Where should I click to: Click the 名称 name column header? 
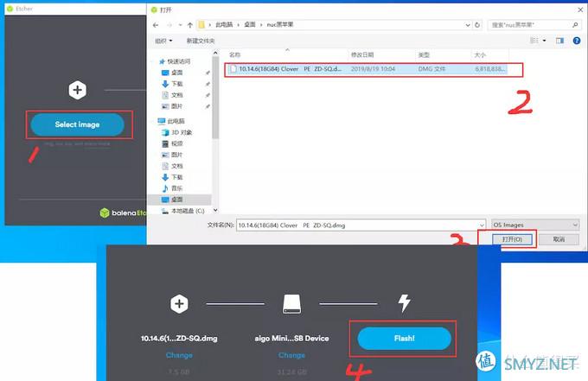tap(235, 54)
